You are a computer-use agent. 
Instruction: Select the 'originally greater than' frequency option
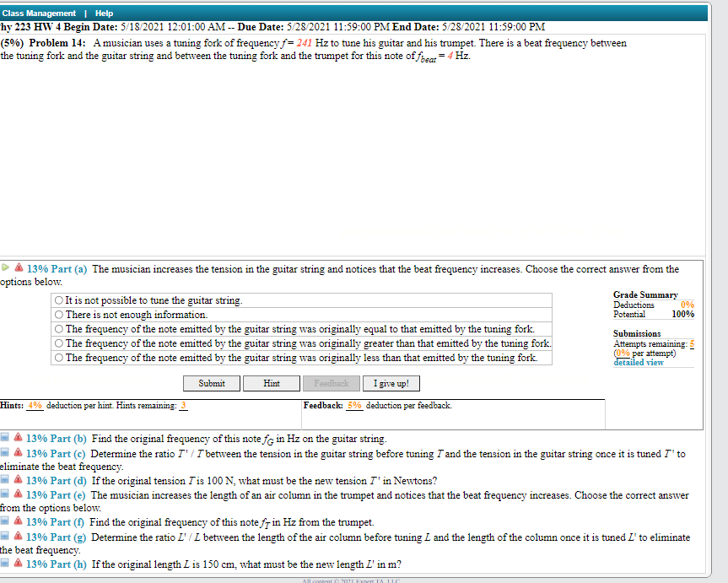(x=58, y=343)
